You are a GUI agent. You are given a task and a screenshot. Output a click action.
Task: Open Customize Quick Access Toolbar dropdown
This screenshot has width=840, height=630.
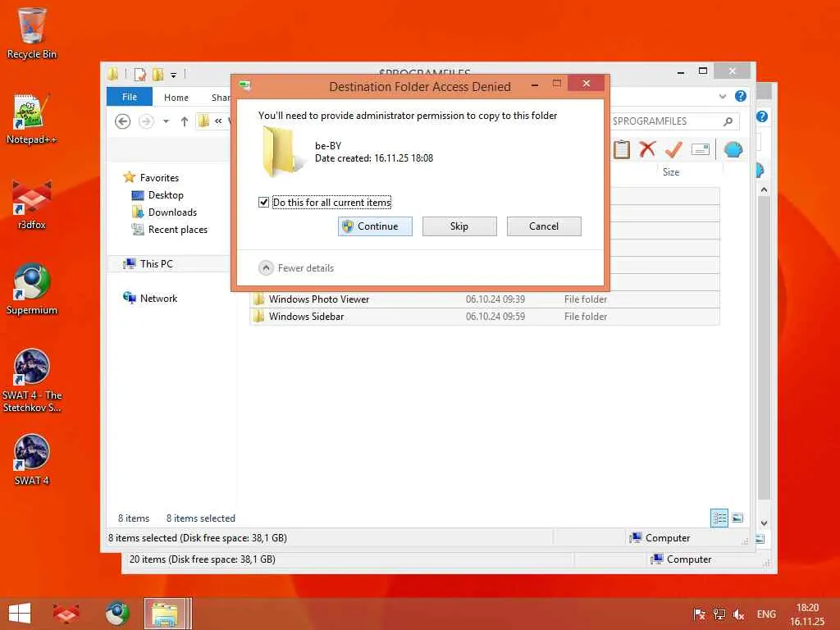coord(174,75)
